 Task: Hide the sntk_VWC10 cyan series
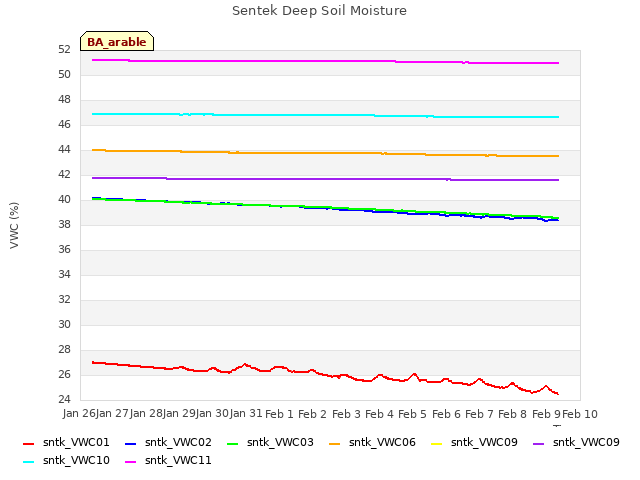coord(67,460)
